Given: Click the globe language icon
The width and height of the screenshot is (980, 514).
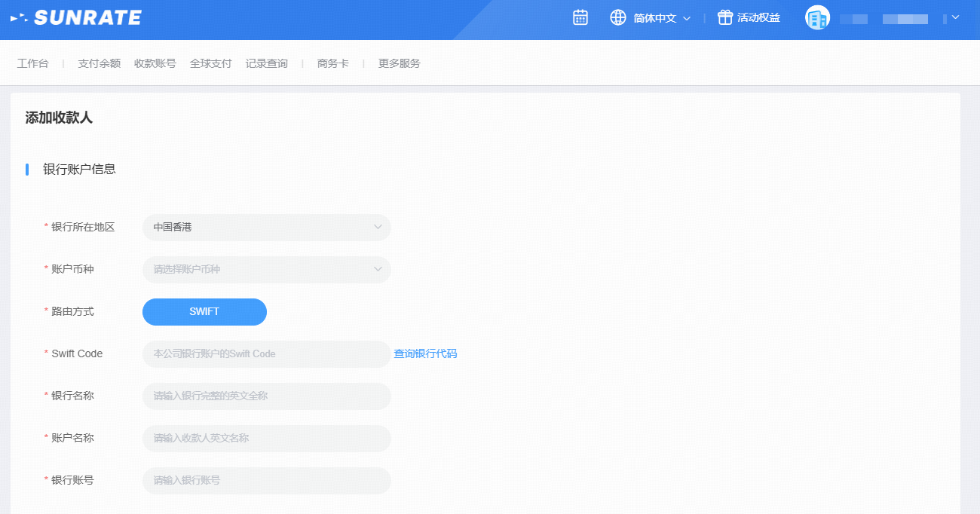Looking at the screenshot, I should pyautogui.click(x=618, y=17).
